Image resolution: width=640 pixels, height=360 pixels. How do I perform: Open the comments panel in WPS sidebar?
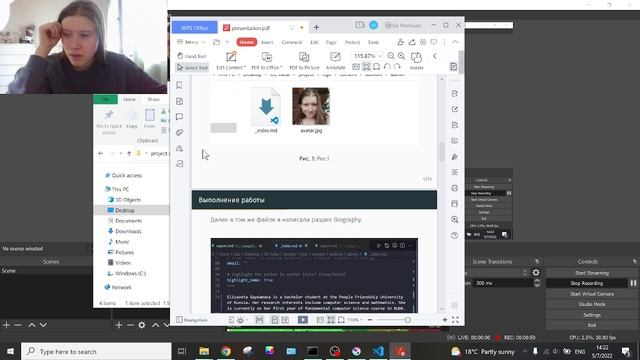pyautogui.click(x=179, y=117)
